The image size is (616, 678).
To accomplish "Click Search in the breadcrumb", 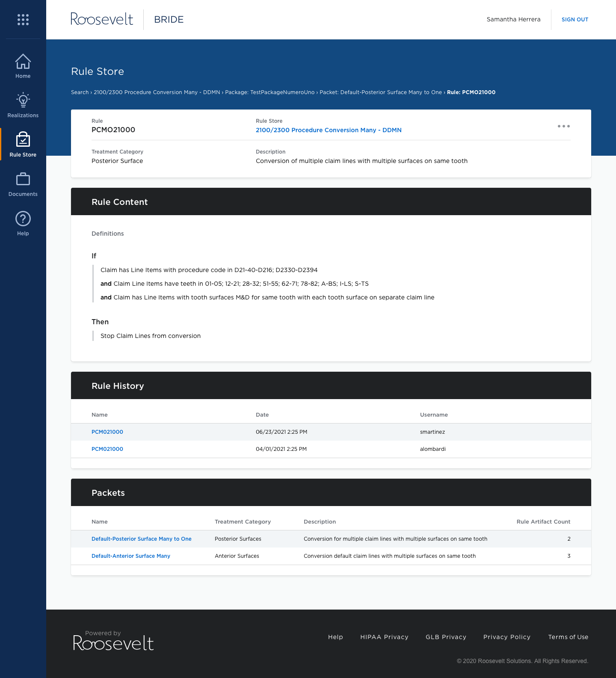I will (x=80, y=92).
